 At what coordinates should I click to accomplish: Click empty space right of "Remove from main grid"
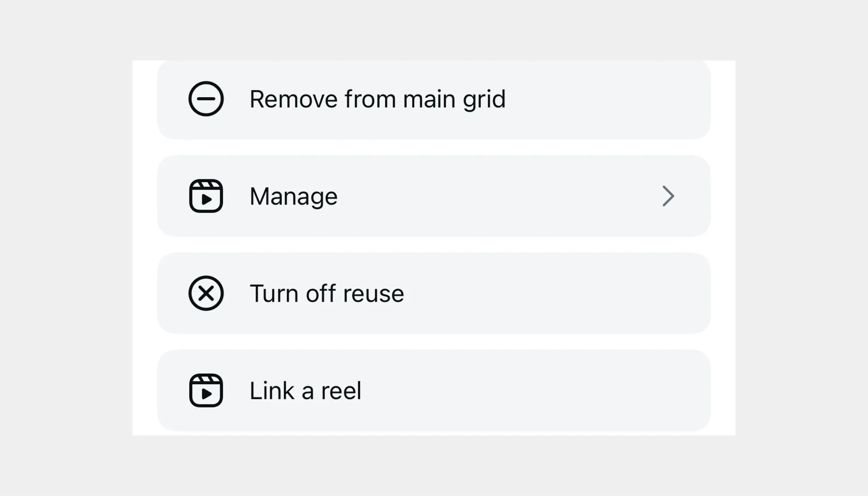608,99
